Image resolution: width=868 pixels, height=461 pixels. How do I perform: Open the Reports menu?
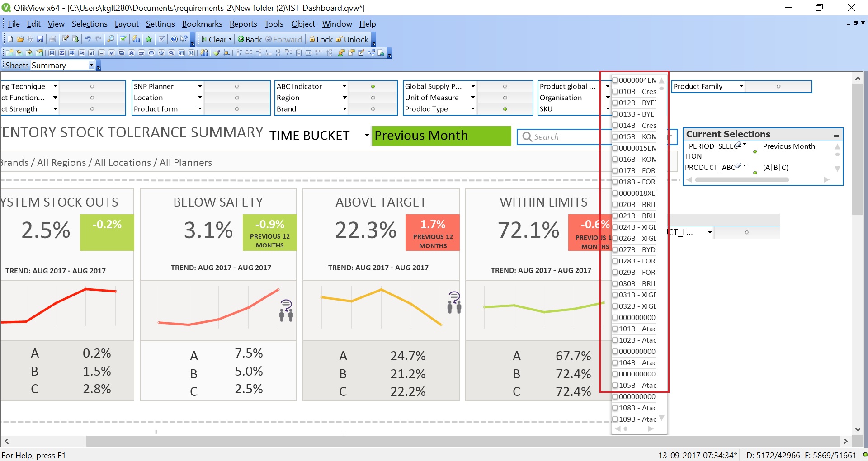243,24
